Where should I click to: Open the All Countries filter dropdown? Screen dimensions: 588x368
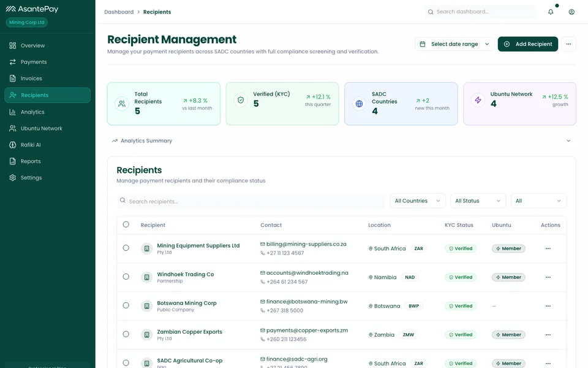pos(418,201)
